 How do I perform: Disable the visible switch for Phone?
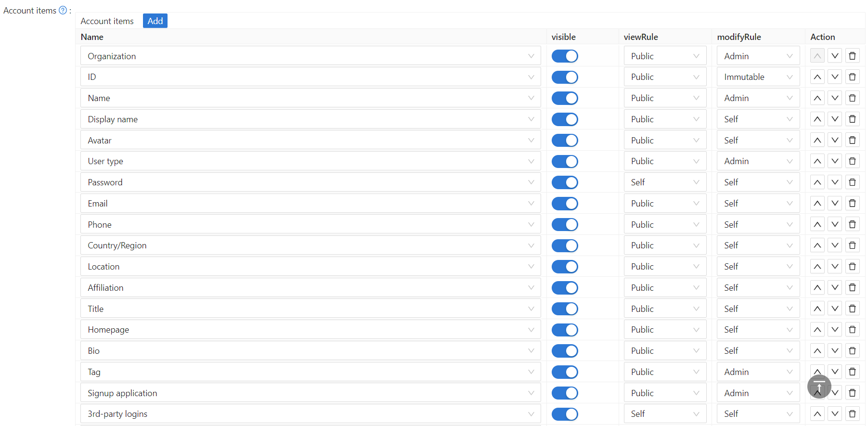(564, 225)
